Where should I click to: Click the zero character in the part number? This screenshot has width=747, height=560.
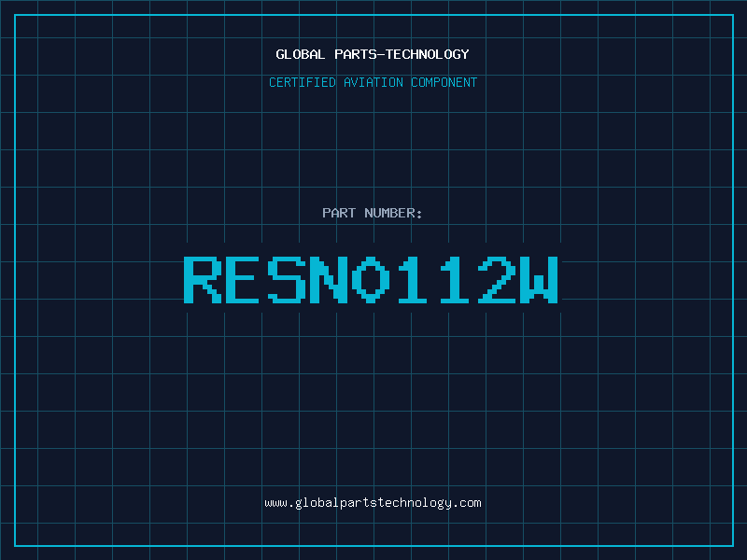click(372, 279)
